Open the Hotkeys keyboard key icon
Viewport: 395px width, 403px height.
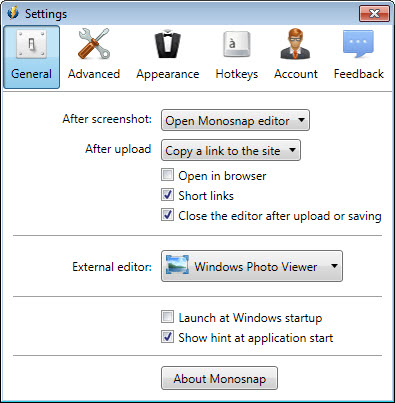[x=236, y=44]
